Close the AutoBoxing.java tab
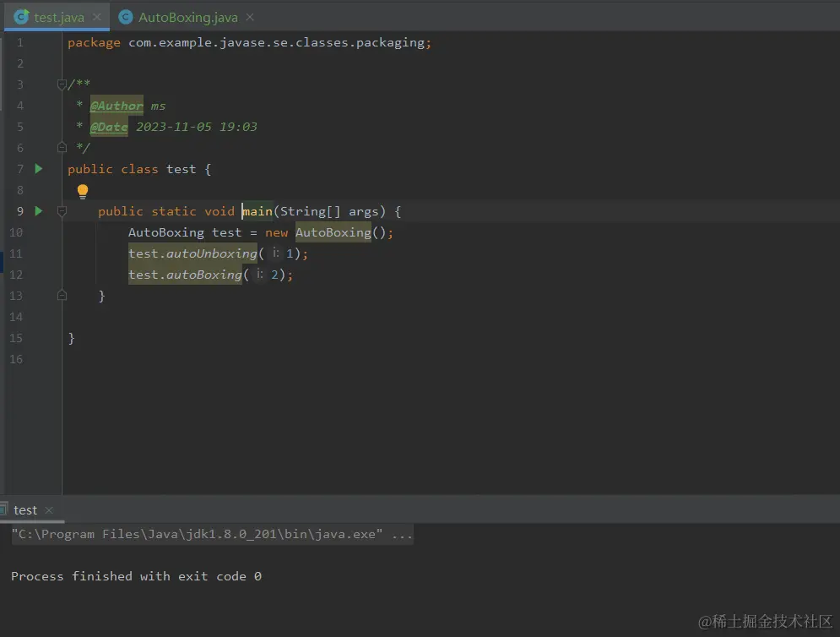The image size is (840, 637). click(x=250, y=17)
